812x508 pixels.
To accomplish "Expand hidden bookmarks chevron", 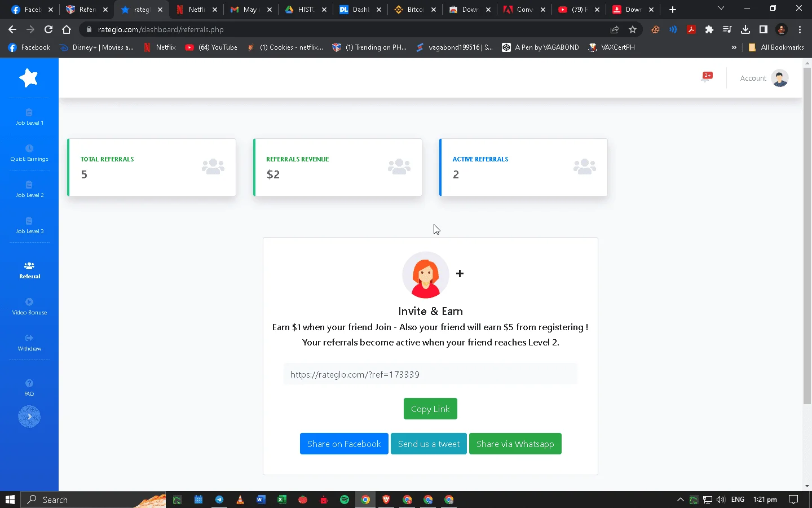I will [734, 47].
